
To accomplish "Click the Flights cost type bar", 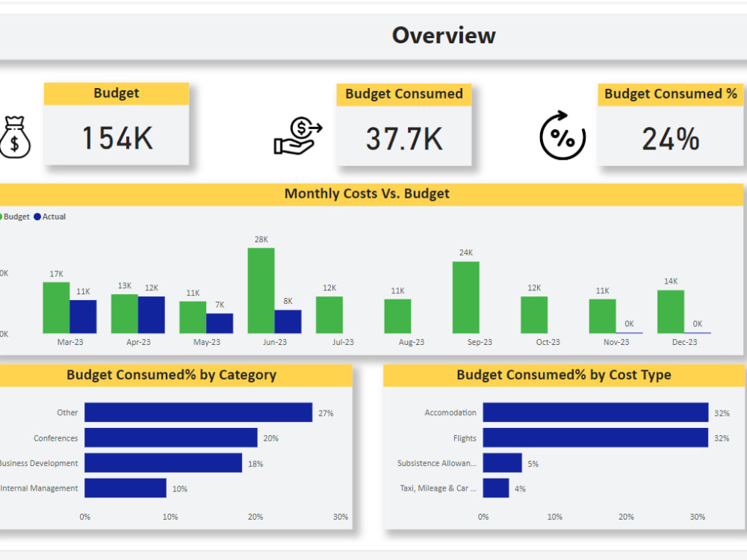I will 595,438.
